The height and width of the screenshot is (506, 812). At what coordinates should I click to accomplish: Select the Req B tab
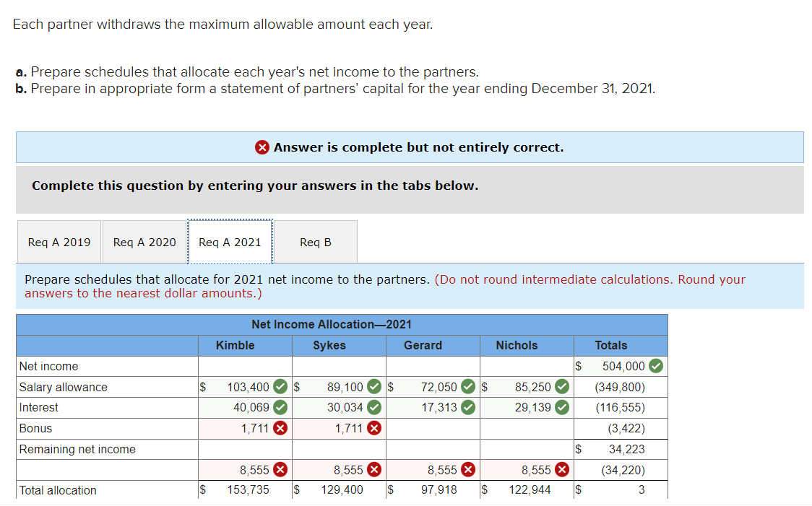click(315, 241)
